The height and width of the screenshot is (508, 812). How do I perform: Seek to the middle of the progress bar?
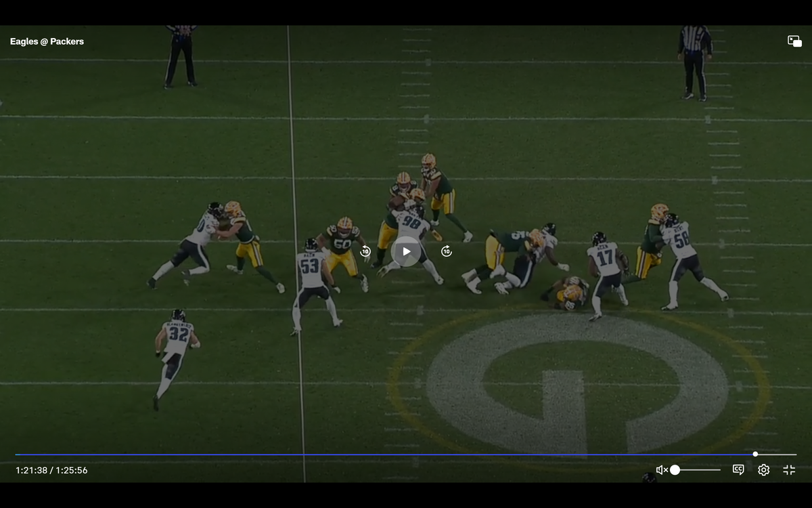point(406,454)
